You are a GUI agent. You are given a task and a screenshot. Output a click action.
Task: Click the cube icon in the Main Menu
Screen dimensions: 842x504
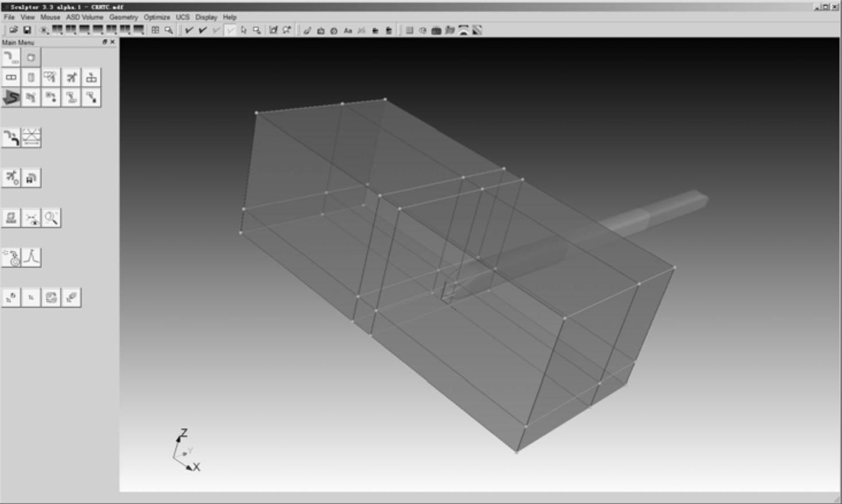click(31, 57)
